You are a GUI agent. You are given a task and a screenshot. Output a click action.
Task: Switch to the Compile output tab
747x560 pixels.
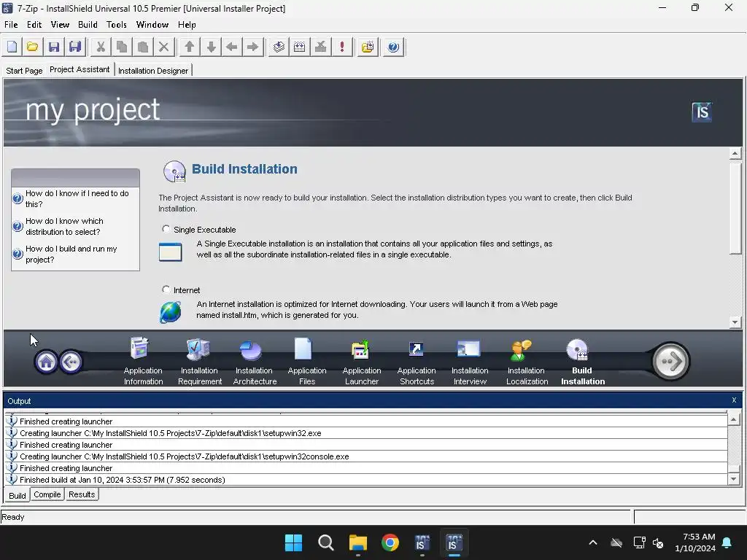(47, 494)
